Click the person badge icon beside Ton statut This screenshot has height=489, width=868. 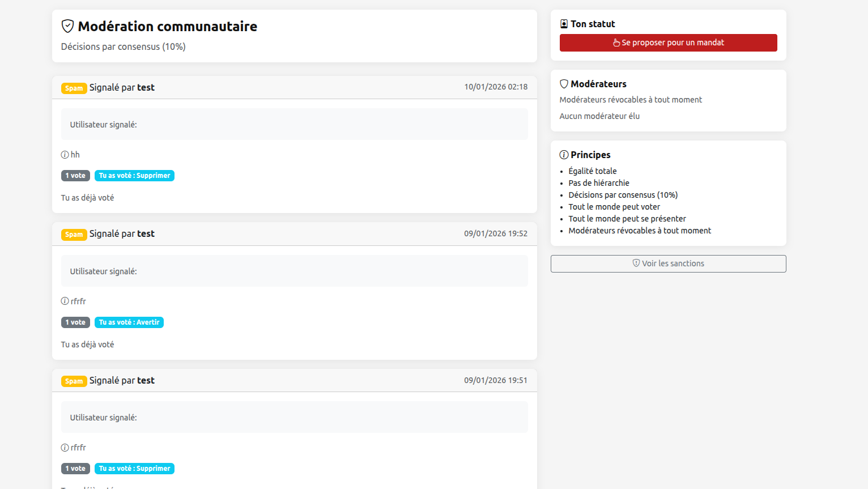click(x=564, y=24)
